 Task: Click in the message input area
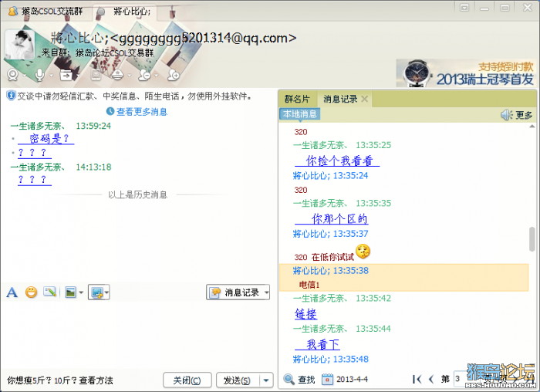[138, 334]
